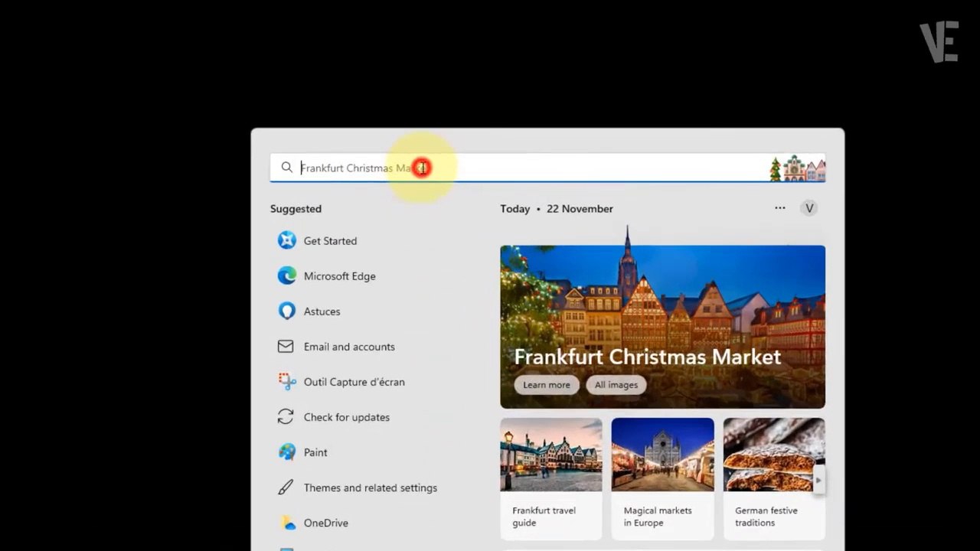The image size is (980, 551).
Task: Click the Today 22 November date label
Action: click(x=556, y=208)
